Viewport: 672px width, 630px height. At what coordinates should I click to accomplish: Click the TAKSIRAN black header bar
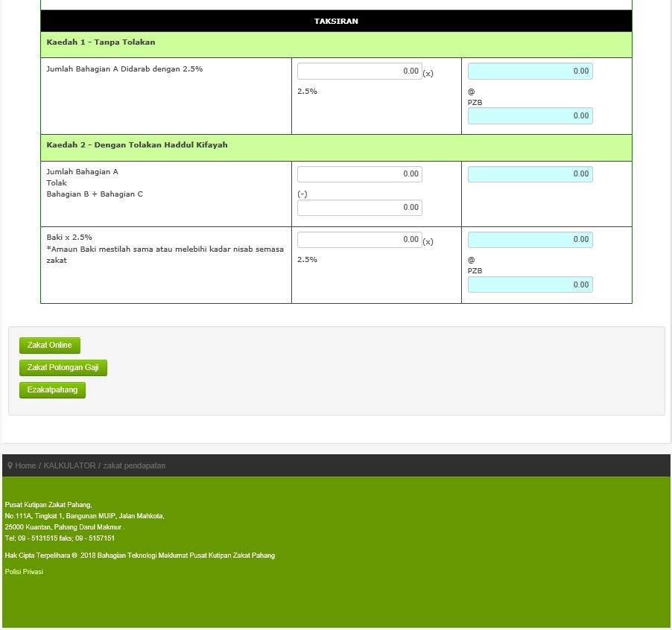tap(336, 21)
